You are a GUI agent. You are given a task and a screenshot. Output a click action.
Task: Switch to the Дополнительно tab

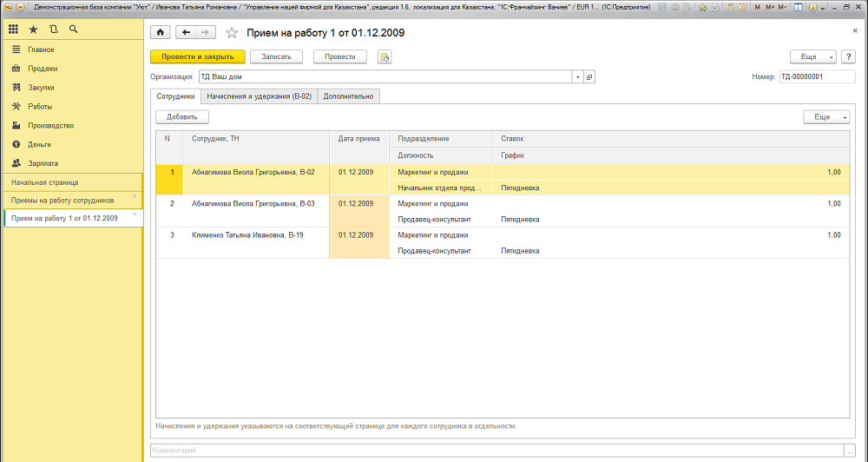tap(348, 96)
